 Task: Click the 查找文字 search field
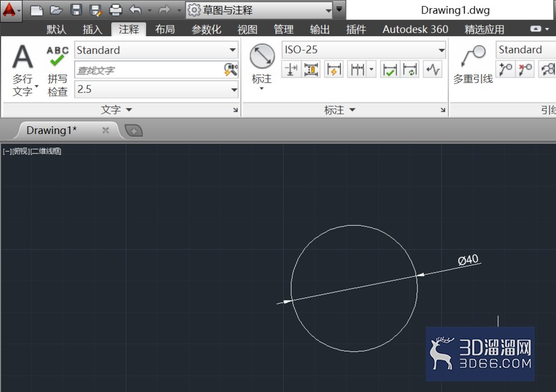tap(149, 70)
